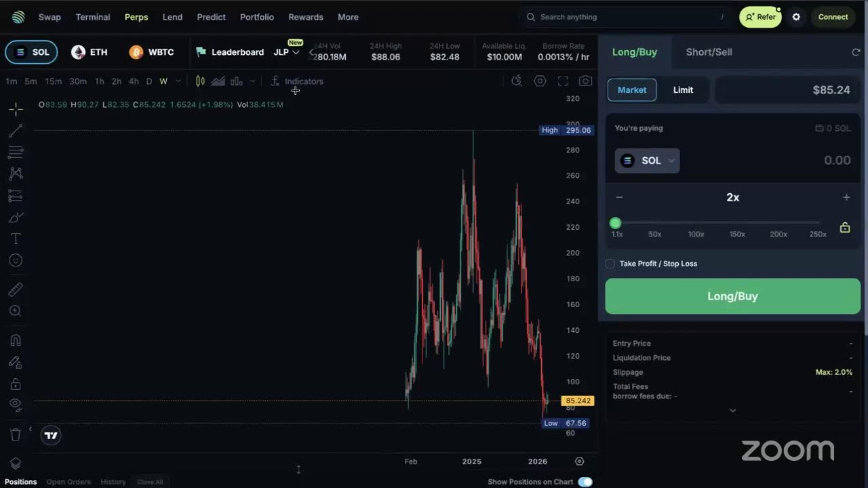The height and width of the screenshot is (488, 868).
Task: Open the Portfolio page
Action: pyautogui.click(x=257, y=17)
